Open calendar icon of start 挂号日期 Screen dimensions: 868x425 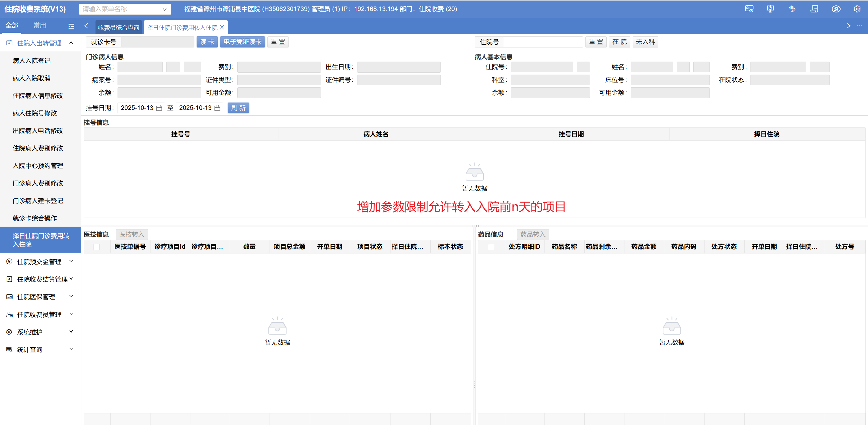(159, 108)
